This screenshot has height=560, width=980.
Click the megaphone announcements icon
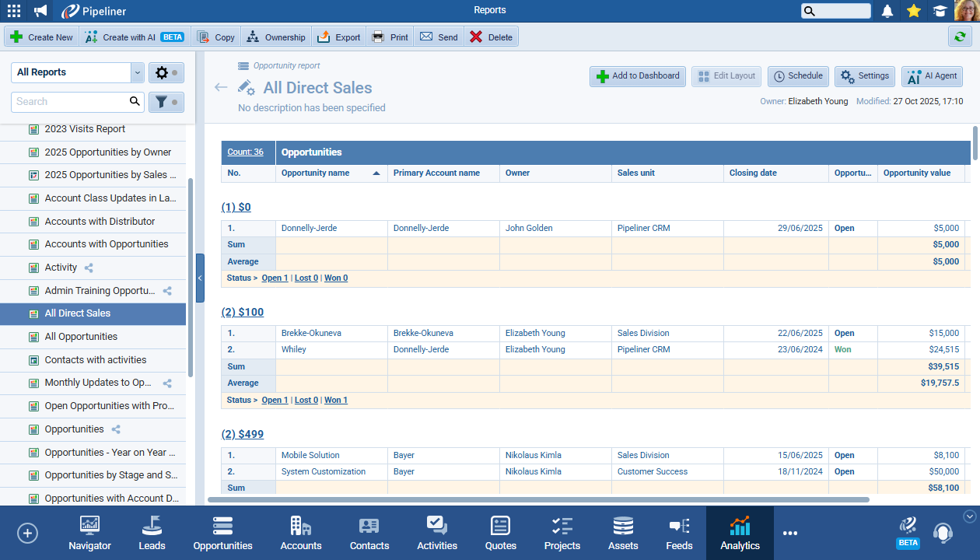[x=40, y=11]
